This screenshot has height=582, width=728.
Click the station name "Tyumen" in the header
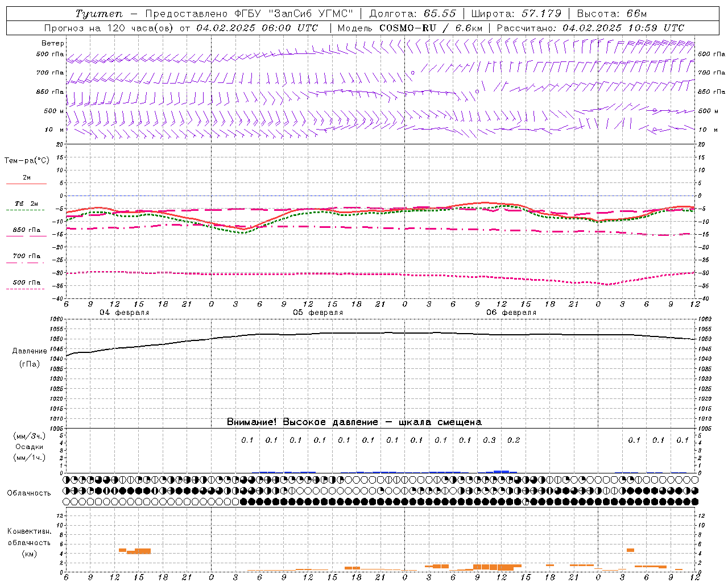click(99, 14)
